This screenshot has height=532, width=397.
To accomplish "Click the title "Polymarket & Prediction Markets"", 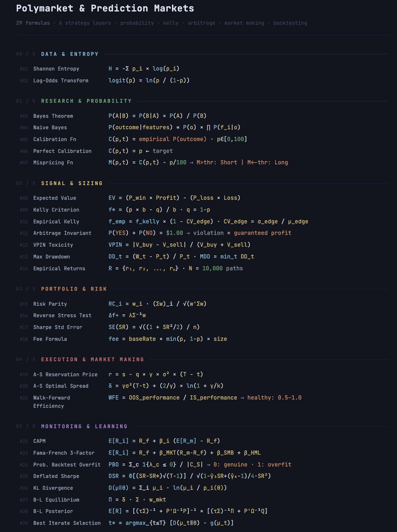I will click(105, 8).
